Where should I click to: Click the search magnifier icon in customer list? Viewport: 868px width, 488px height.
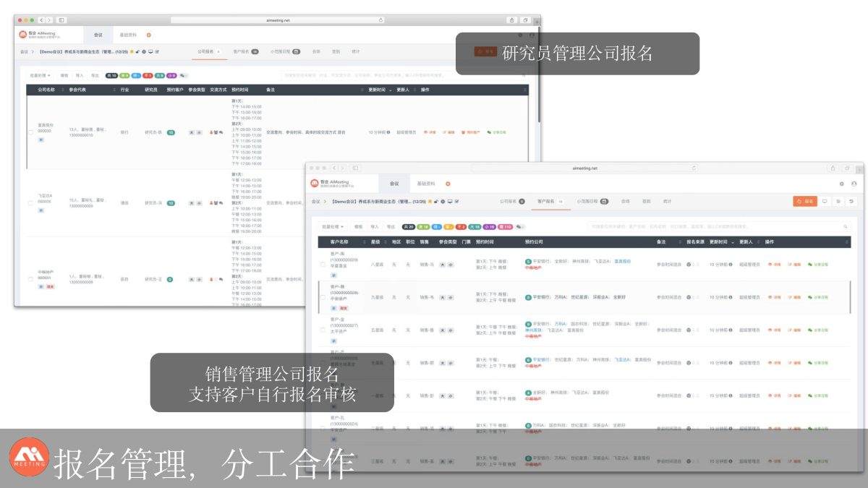846,226
